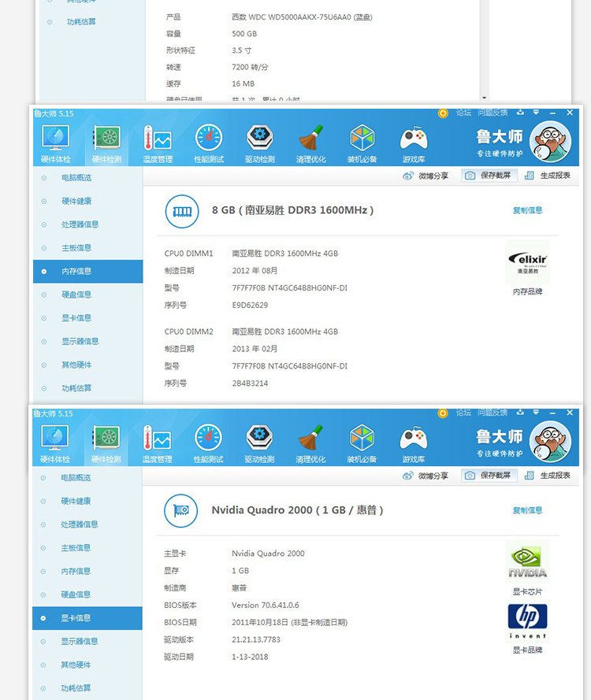
Task: Select highlighted 内存信息 in memory window sidebar
Action: click(88, 272)
